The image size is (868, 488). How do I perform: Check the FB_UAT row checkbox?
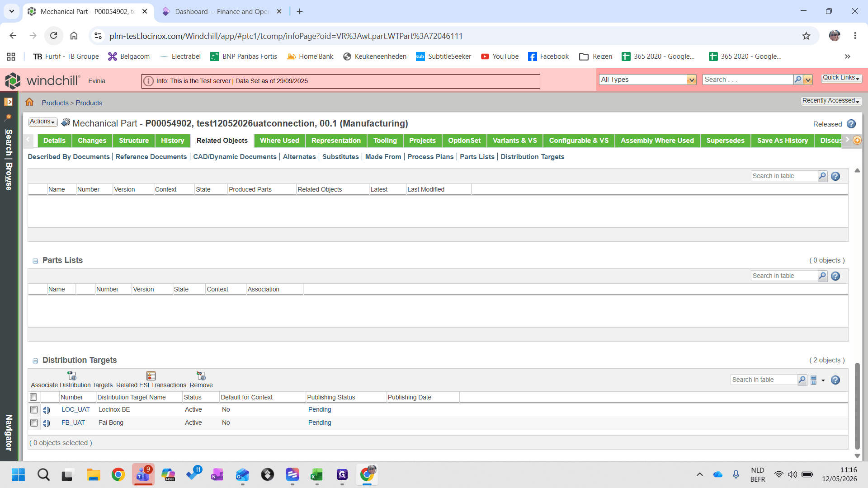pos(34,423)
